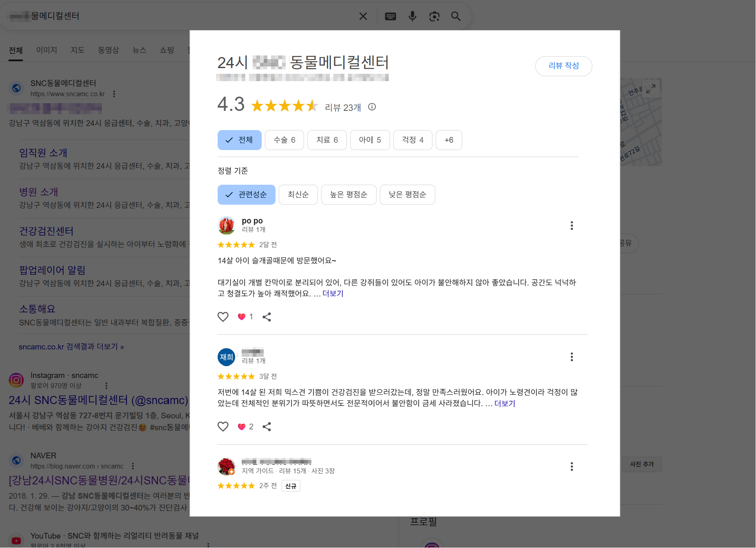Click the magnifier search icon
The height and width of the screenshot is (548, 756).
tap(456, 16)
